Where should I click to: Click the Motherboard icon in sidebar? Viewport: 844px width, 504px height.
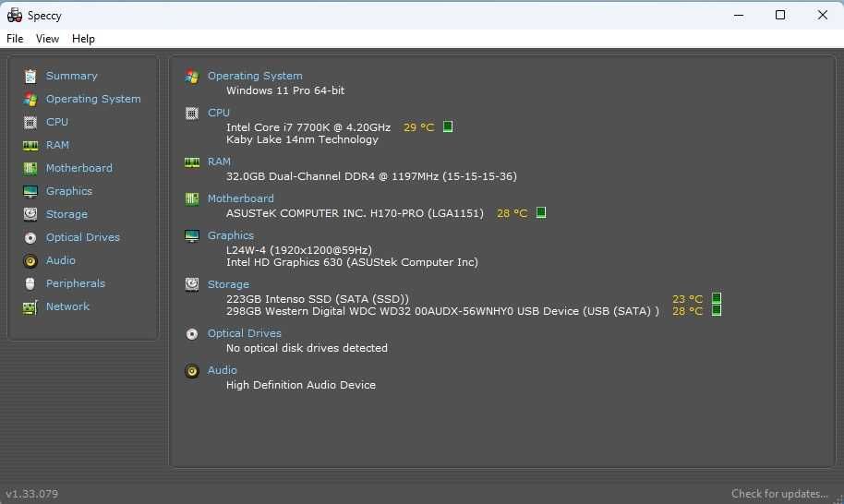click(30, 168)
